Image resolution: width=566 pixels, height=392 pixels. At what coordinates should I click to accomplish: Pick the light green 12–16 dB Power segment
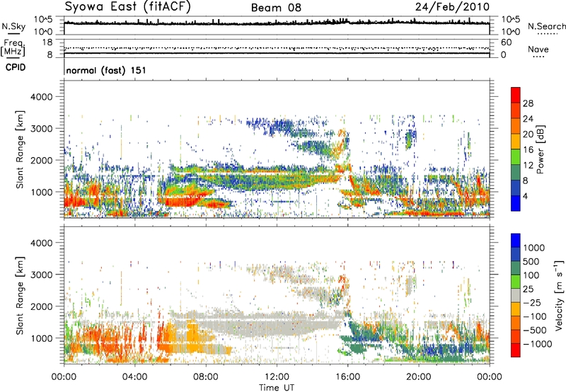coord(516,157)
